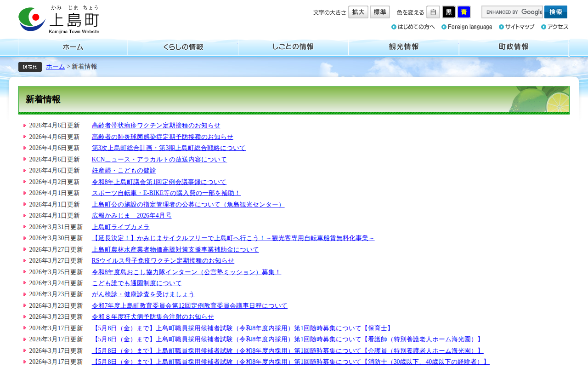Enlarge text with 拡大 button
588x368 pixels.
point(358,12)
